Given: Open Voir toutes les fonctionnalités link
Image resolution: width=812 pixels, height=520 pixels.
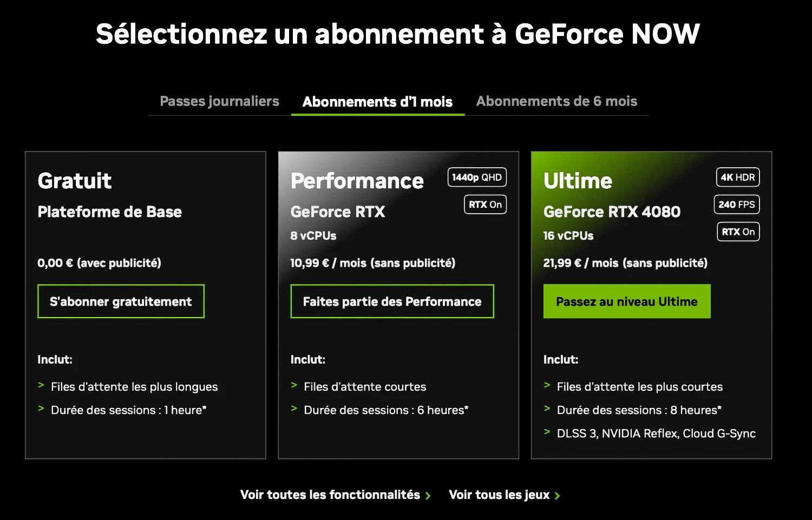Looking at the screenshot, I should pyautogui.click(x=330, y=495).
